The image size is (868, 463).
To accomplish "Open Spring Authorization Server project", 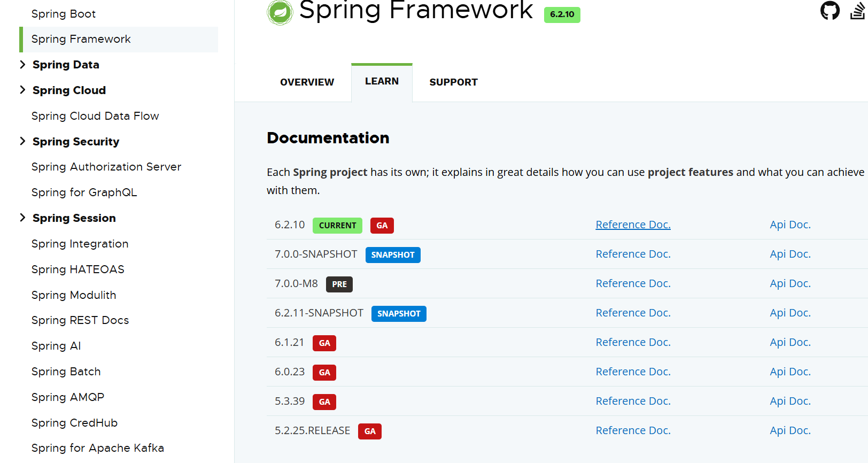I will point(106,167).
